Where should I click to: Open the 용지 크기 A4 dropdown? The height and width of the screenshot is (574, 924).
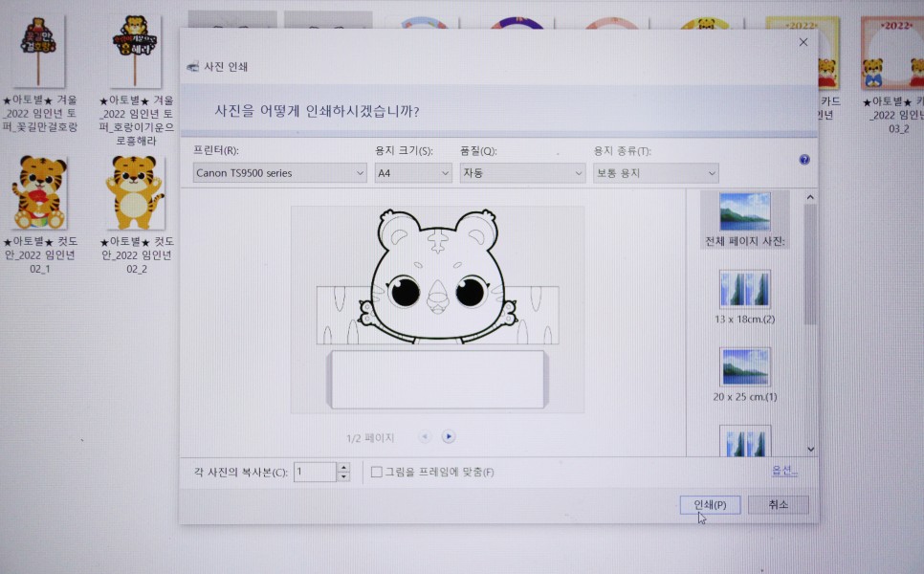pos(413,172)
